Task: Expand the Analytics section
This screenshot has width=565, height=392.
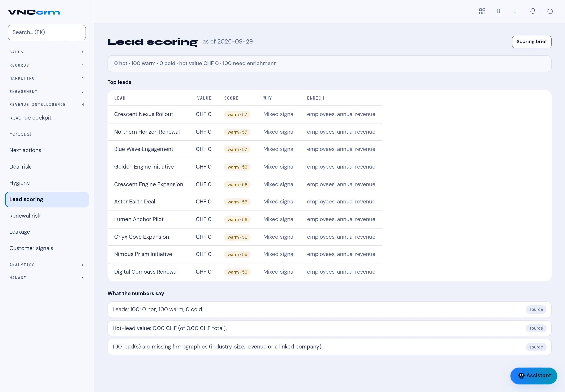Action: coord(47,265)
